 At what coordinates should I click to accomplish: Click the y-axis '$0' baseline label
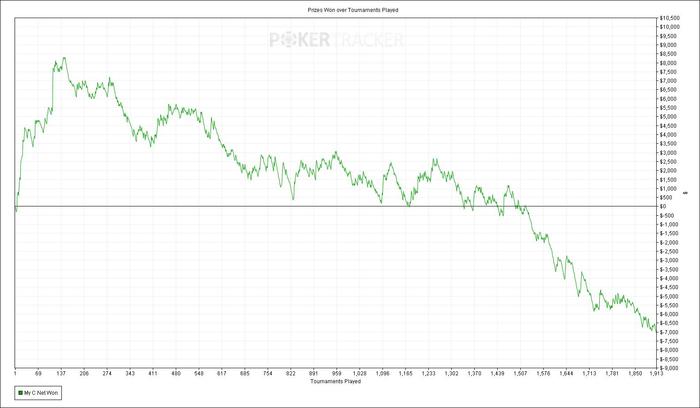(x=664, y=206)
